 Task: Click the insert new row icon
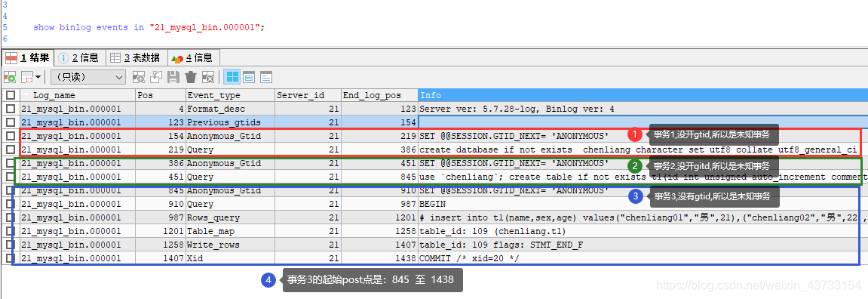(x=139, y=77)
